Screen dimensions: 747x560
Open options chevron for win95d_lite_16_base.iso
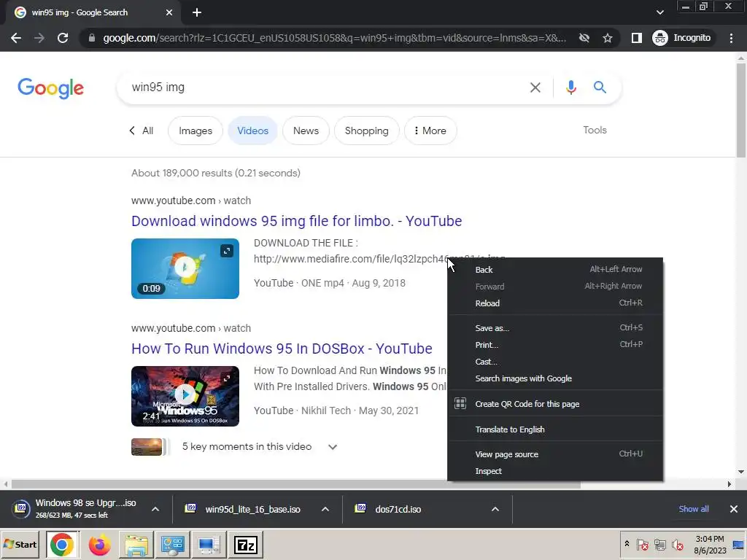tap(325, 509)
